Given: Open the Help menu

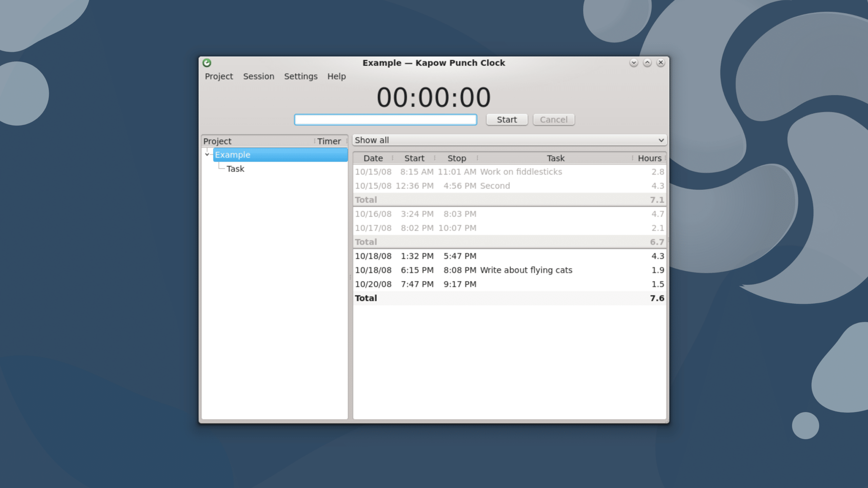Looking at the screenshot, I should point(336,77).
